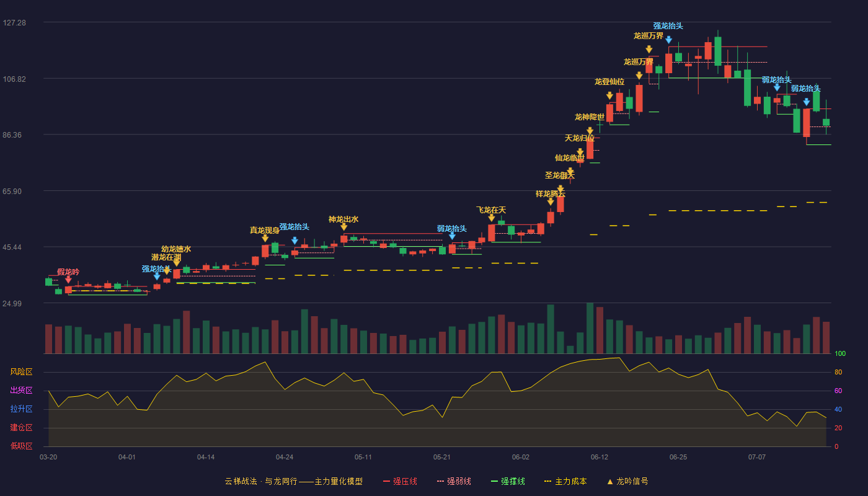Click the 低吸区 zone label
This screenshot has width=868, height=496.
click(x=21, y=446)
